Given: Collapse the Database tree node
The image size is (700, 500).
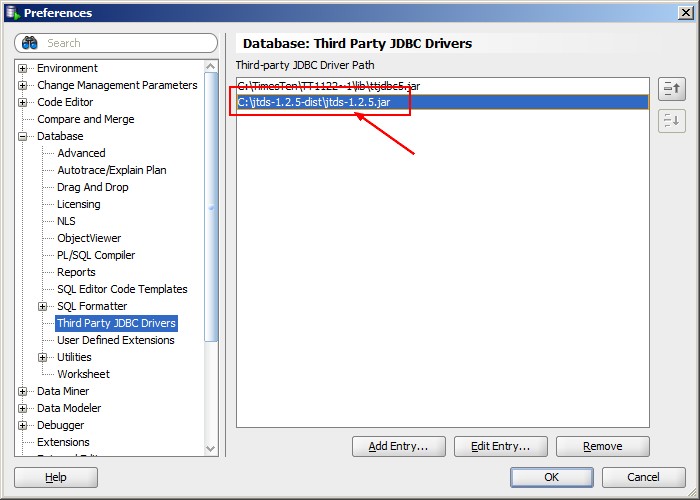Looking at the screenshot, I should [x=23, y=136].
